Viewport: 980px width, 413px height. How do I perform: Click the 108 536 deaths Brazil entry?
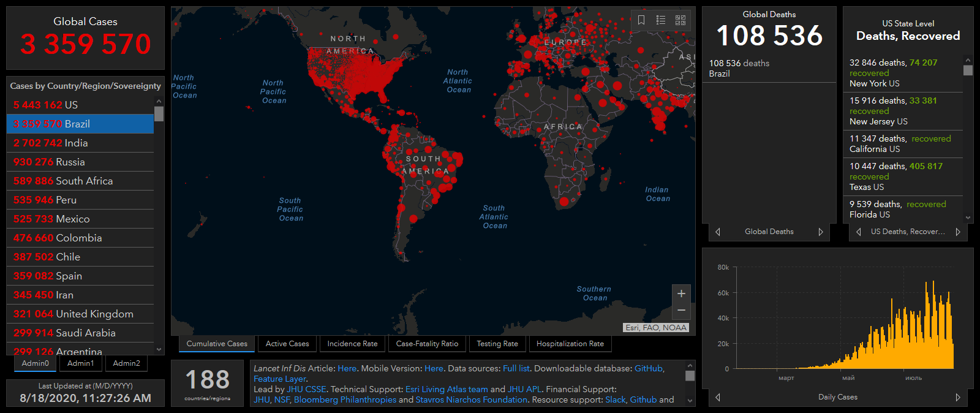point(769,68)
